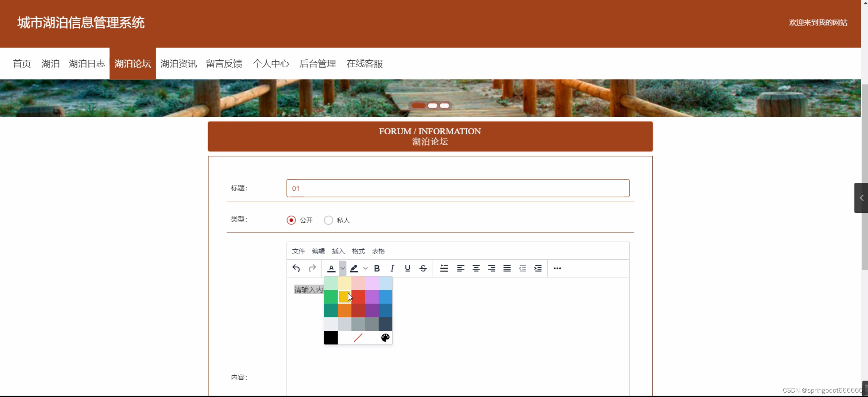Apply strikethrough formatting to the text

(423, 268)
